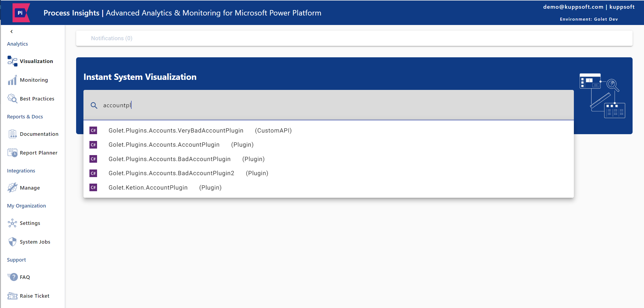The height and width of the screenshot is (308, 644).
Task: Open System Jobs
Action: 35,242
